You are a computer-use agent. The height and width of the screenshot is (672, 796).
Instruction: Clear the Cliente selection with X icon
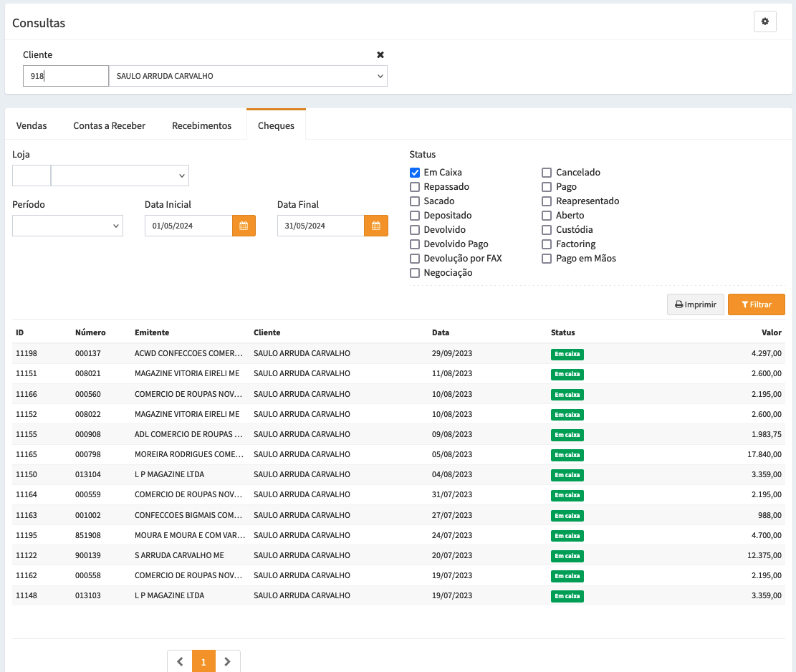coord(380,55)
